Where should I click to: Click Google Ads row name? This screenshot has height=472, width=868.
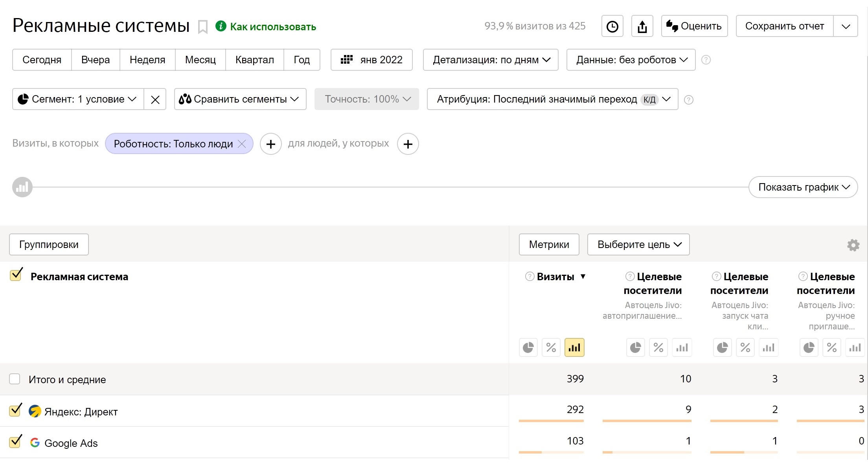click(x=71, y=443)
